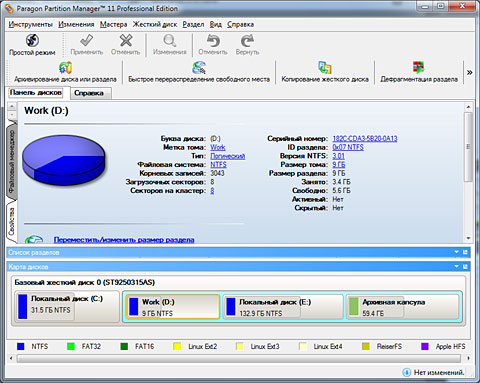Image resolution: width=480 pixels, height=383 pixels.
Task: Select Work (D:) partition on disk map
Action: pyautogui.click(x=173, y=307)
